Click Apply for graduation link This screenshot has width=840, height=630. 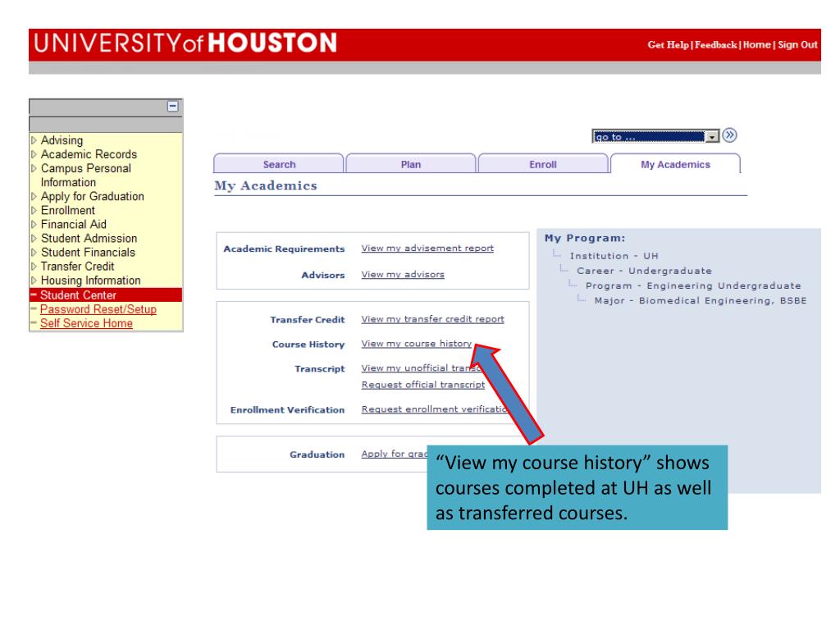395,454
